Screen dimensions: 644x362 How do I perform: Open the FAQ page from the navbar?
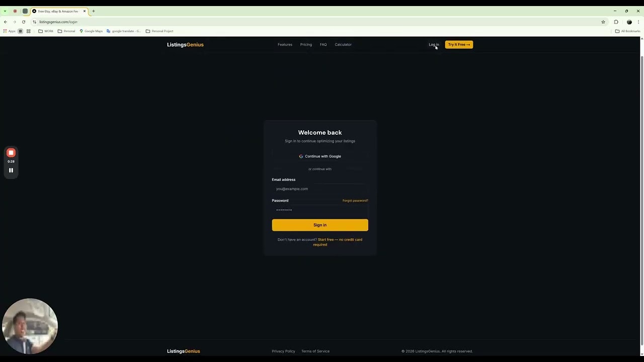pos(323,44)
